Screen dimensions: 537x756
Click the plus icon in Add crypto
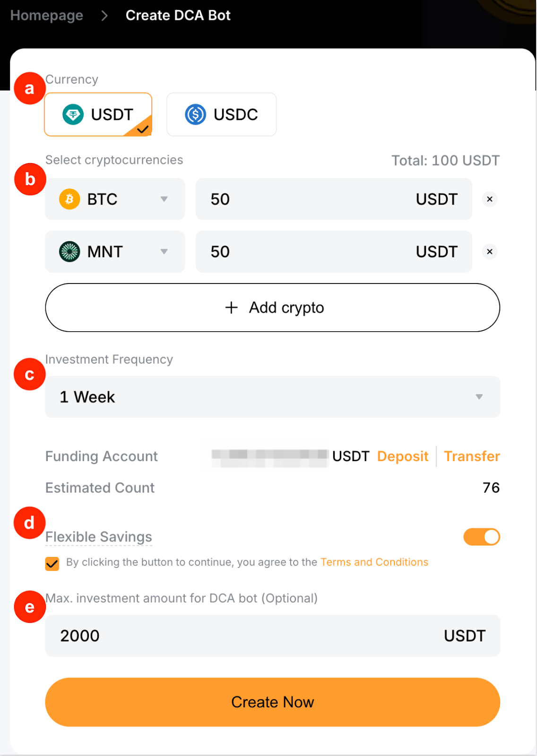[231, 308]
